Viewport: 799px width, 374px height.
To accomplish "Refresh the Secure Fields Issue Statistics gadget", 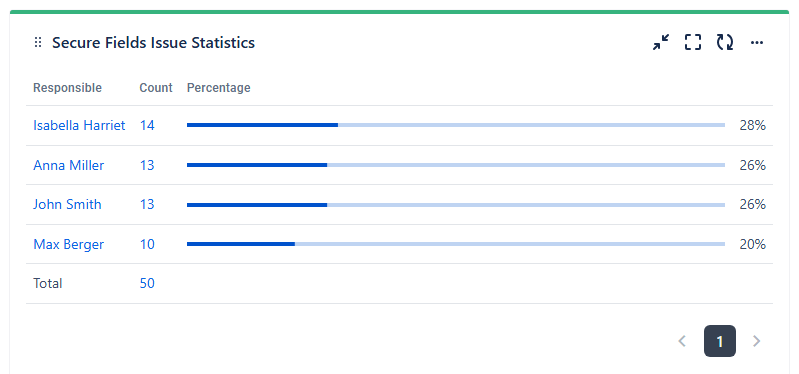I will (x=725, y=42).
